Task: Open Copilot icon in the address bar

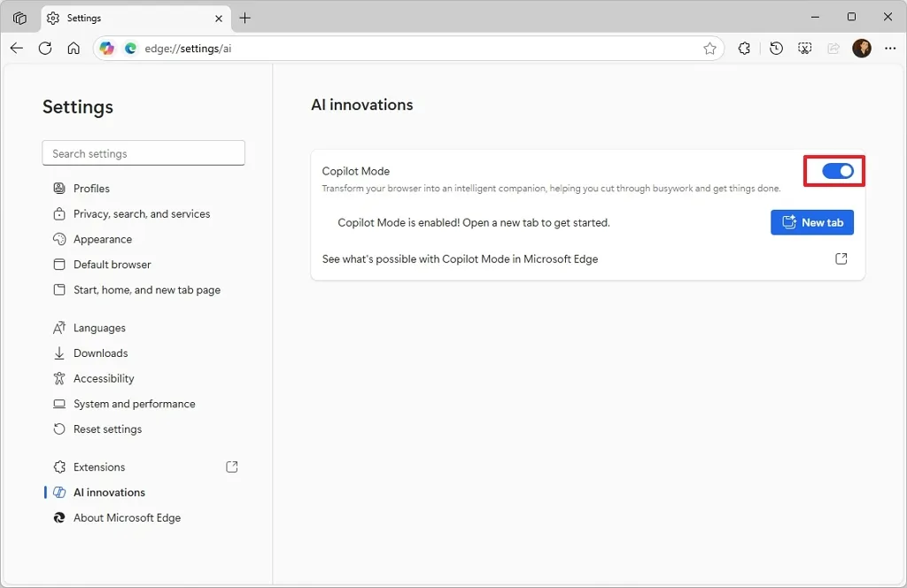Action: [106, 48]
